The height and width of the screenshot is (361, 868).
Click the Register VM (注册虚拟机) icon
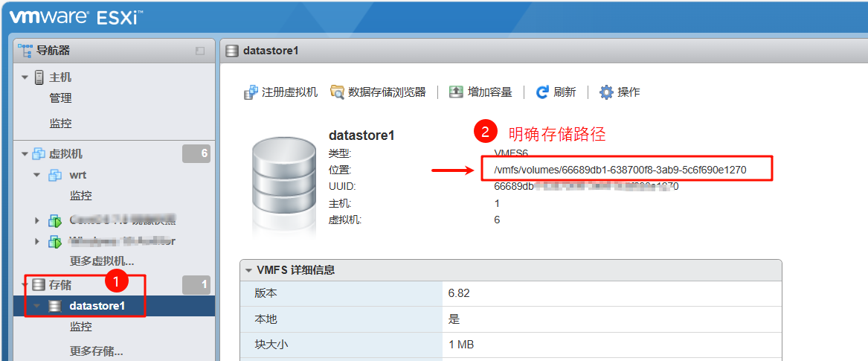coord(251,92)
